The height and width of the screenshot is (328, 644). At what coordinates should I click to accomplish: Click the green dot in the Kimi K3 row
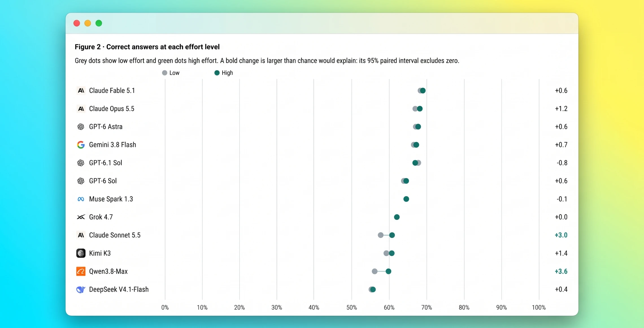point(391,253)
